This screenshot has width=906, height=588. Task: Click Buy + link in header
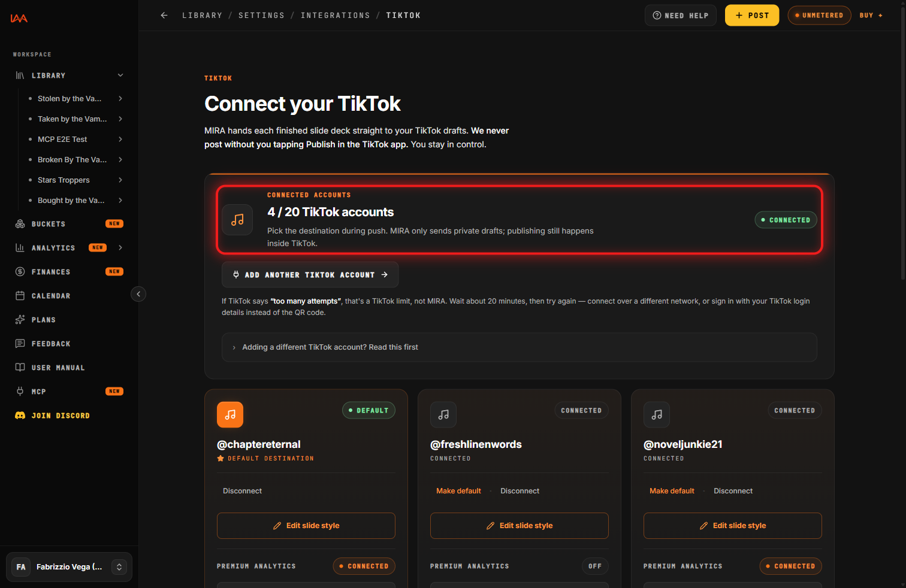coord(871,16)
